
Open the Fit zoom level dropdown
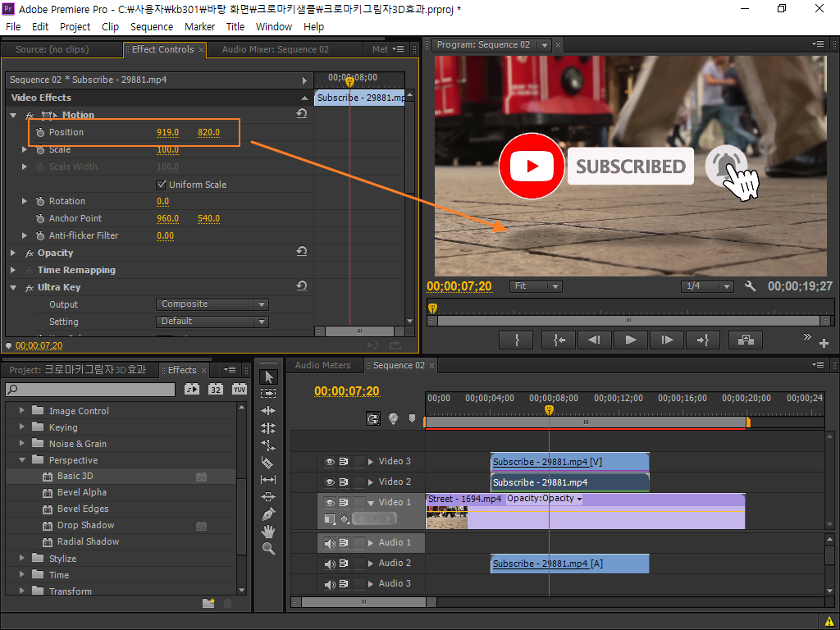click(x=535, y=286)
